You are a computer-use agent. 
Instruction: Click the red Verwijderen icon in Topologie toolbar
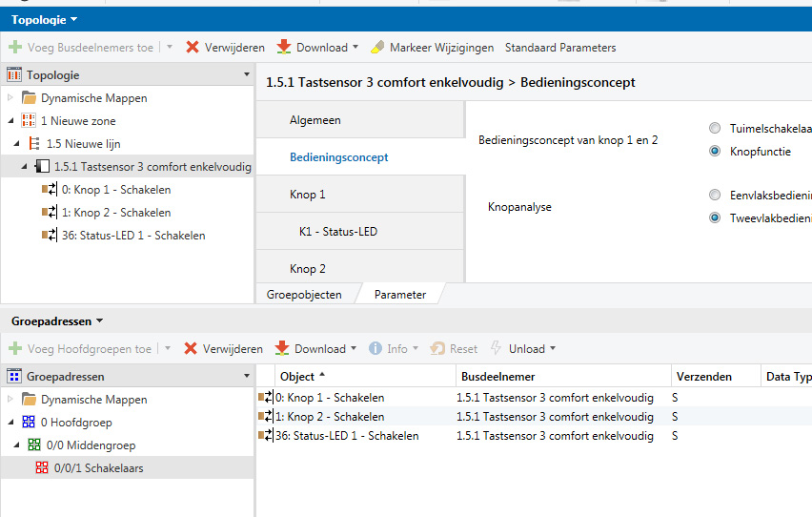[193, 47]
